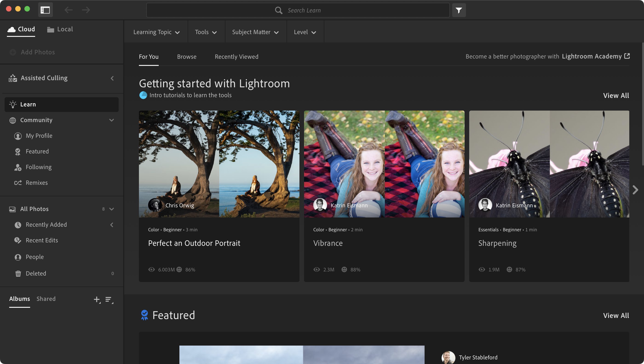
Task: Open the search filter funnel icon
Action: pos(459,10)
